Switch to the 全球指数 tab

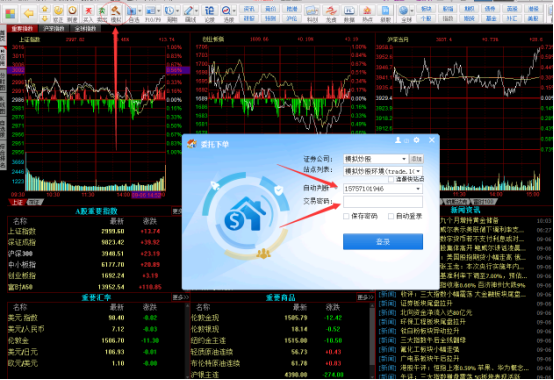[x=86, y=29]
